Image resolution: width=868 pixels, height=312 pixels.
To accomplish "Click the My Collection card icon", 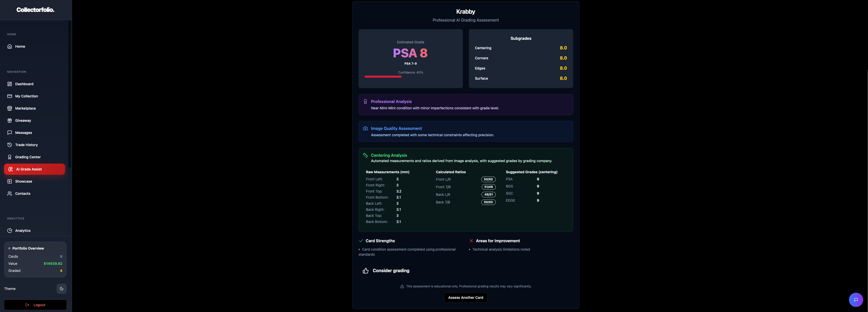I will [10, 96].
